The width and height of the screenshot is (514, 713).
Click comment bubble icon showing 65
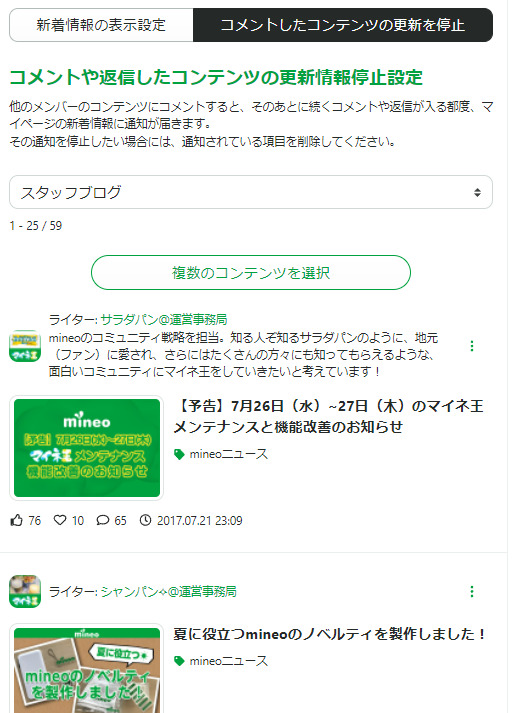[x=103, y=520]
